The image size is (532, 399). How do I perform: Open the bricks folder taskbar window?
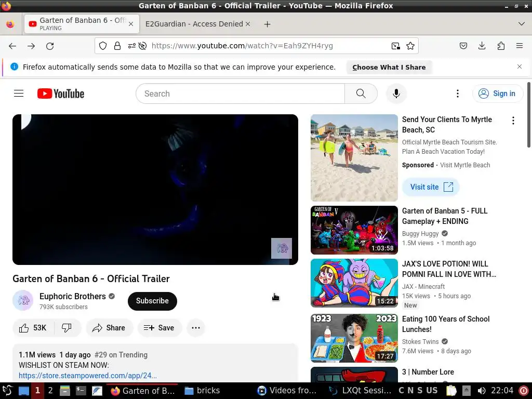click(x=202, y=391)
